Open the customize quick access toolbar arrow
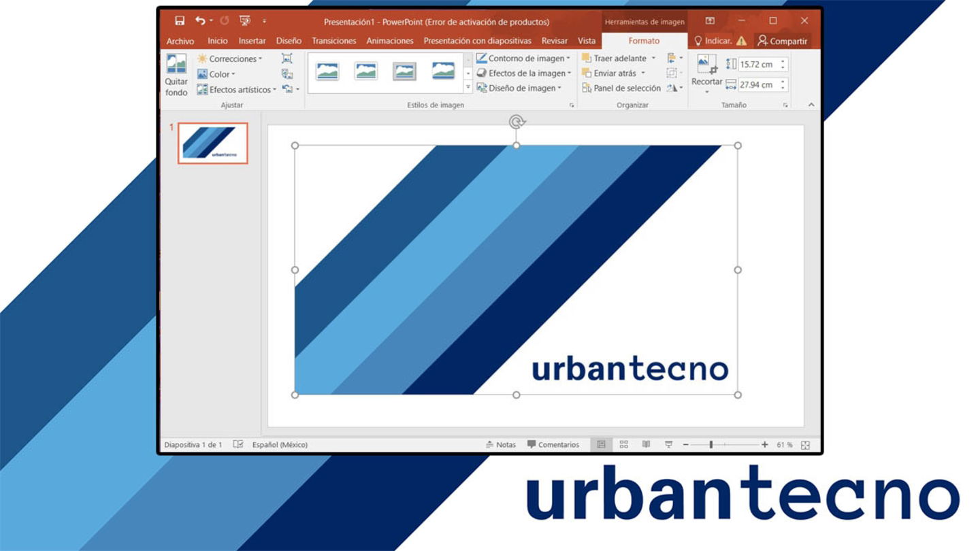The height and width of the screenshot is (551, 980). 265,22
